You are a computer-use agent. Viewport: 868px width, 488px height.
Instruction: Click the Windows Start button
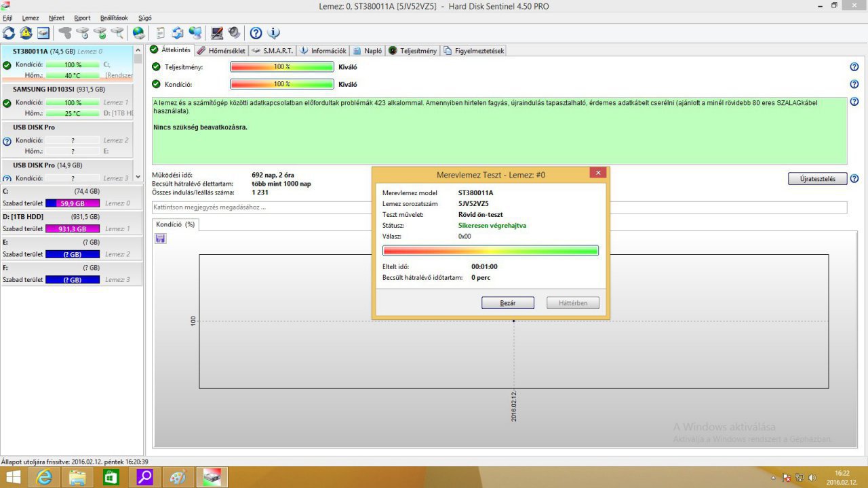click(13, 477)
